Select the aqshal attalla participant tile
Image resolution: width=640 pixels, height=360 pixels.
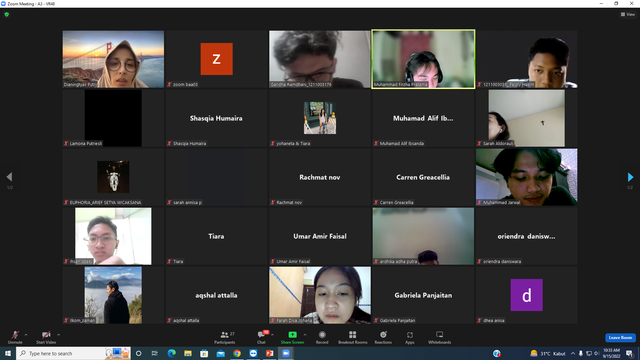(x=216, y=295)
